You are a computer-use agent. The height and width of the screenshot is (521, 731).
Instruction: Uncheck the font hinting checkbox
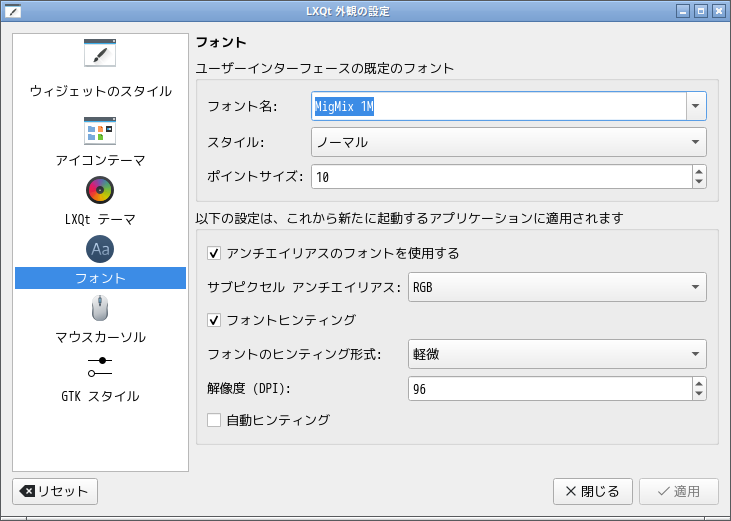(x=214, y=320)
